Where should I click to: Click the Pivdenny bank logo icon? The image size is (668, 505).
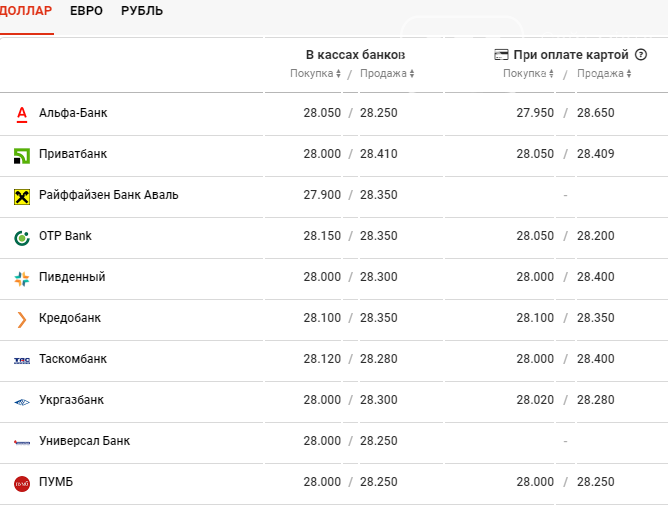(22, 278)
